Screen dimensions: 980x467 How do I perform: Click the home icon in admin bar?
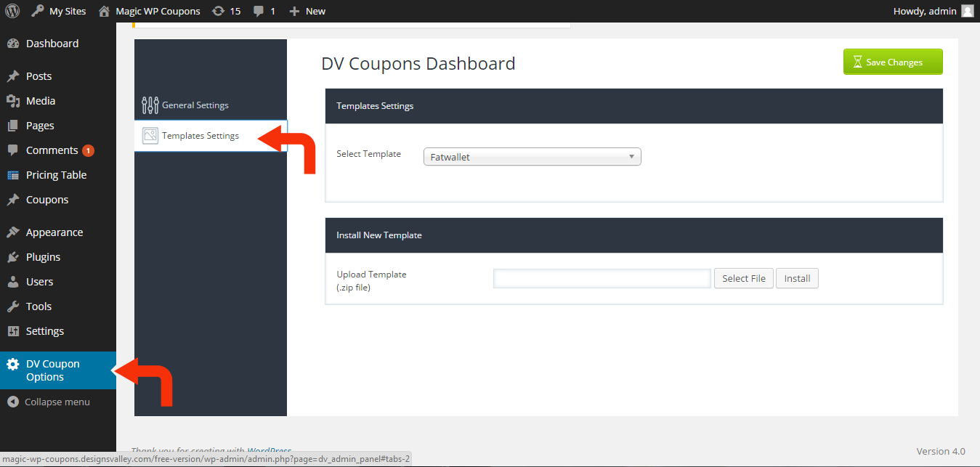[105, 11]
